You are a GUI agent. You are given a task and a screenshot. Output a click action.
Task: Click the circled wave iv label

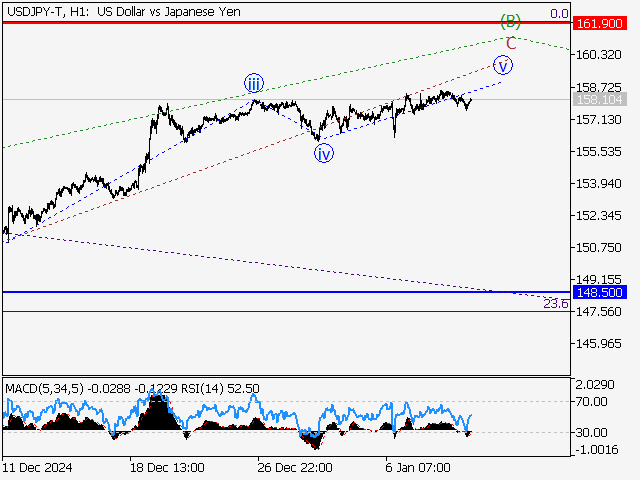point(324,153)
